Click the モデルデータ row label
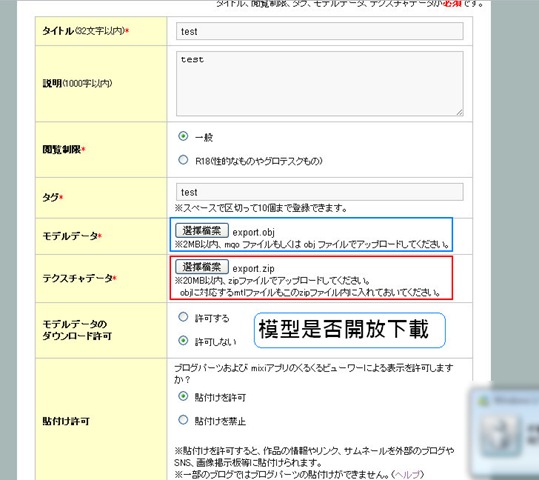This screenshot has width=539, height=480. (72, 236)
